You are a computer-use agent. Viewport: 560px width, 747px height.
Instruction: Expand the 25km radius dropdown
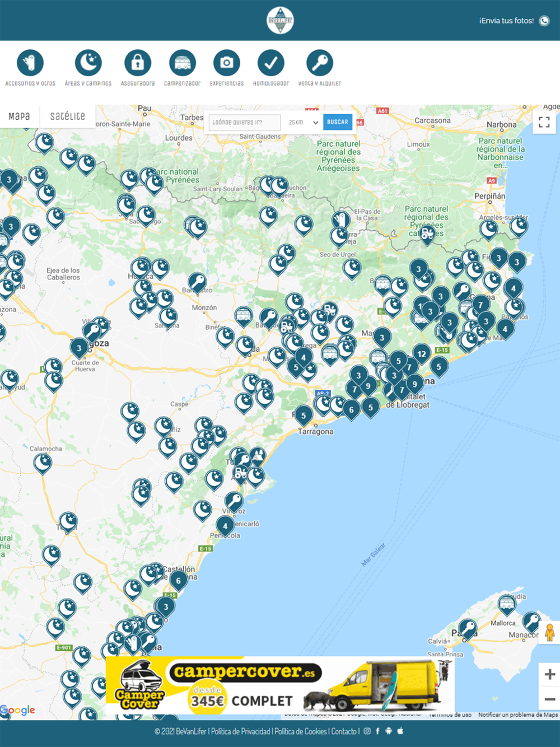(x=303, y=122)
